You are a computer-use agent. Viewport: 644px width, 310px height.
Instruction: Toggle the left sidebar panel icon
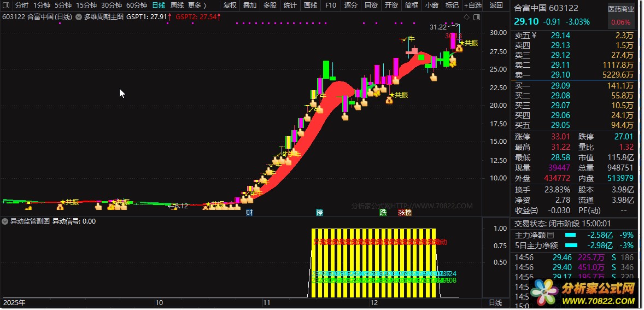pyautogui.click(x=6, y=5)
